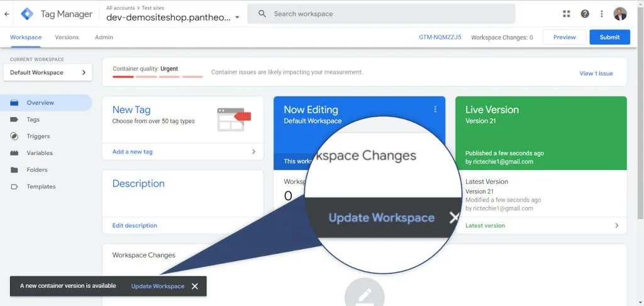Click the back arrow in top-left corner
The width and height of the screenshot is (644, 306).
(x=7, y=14)
